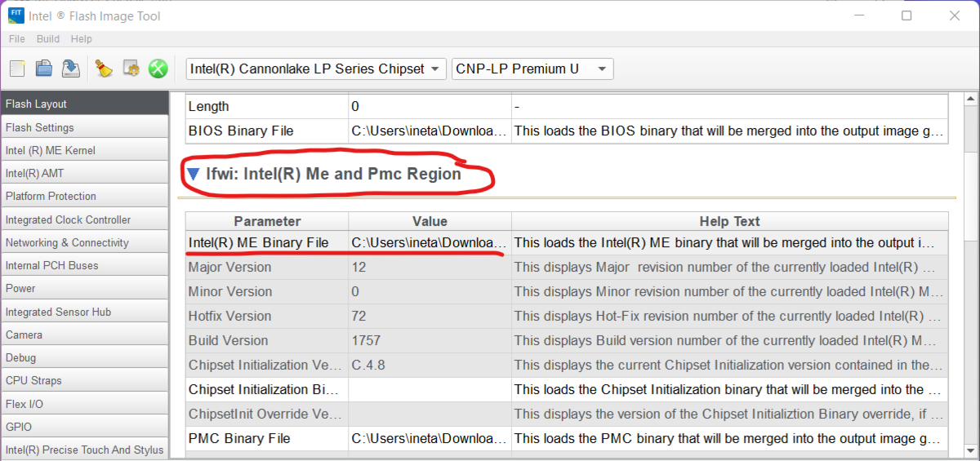Image resolution: width=980 pixels, height=461 pixels.
Task: Select the Length row label
Action: point(208,106)
